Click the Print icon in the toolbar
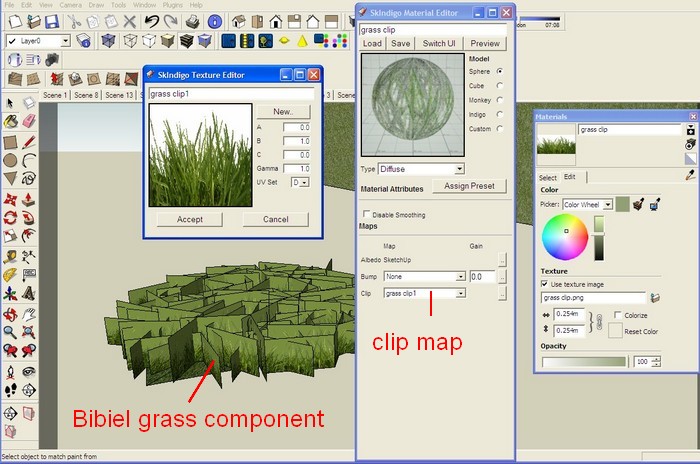Image resolution: width=700 pixels, height=464 pixels. [x=194, y=21]
